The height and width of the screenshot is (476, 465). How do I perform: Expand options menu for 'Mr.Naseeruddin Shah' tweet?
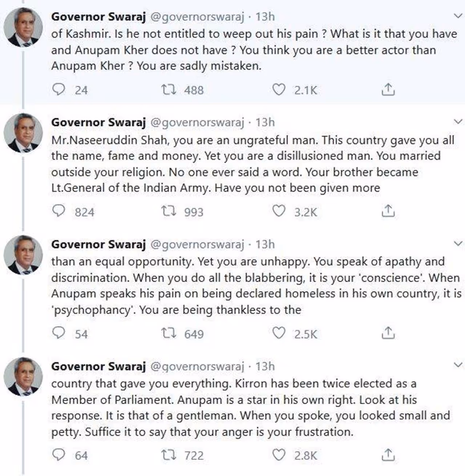pyautogui.click(x=458, y=122)
